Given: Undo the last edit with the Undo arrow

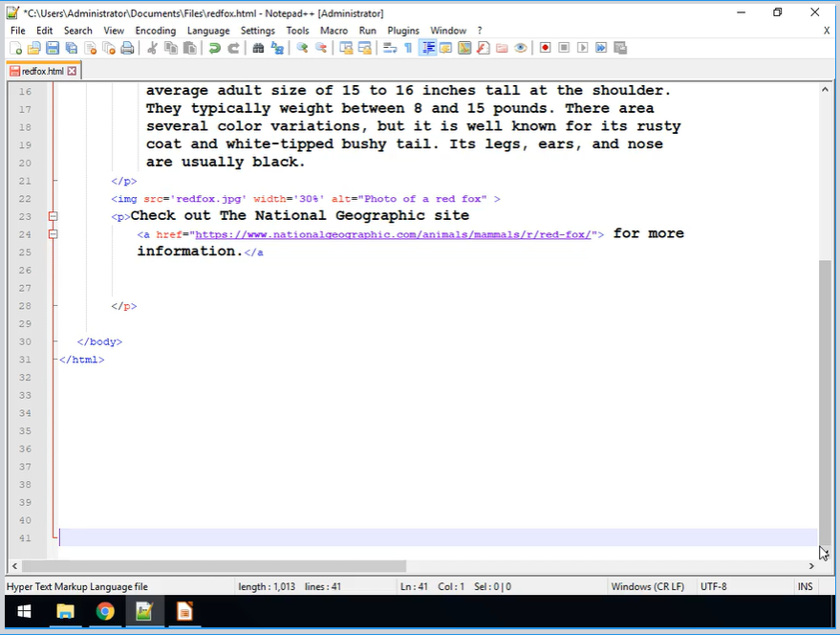Looking at the screenshot, I should (215, 48).
